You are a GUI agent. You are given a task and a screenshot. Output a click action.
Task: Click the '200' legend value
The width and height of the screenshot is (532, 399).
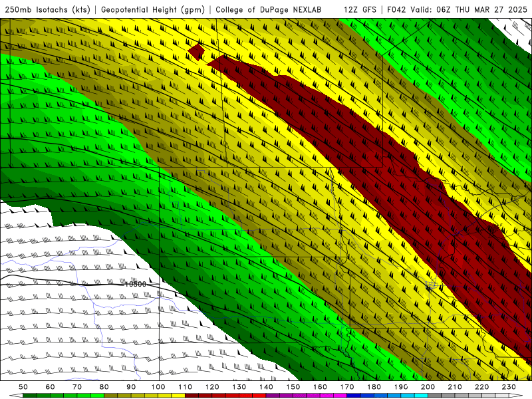(x=428, y=387)
